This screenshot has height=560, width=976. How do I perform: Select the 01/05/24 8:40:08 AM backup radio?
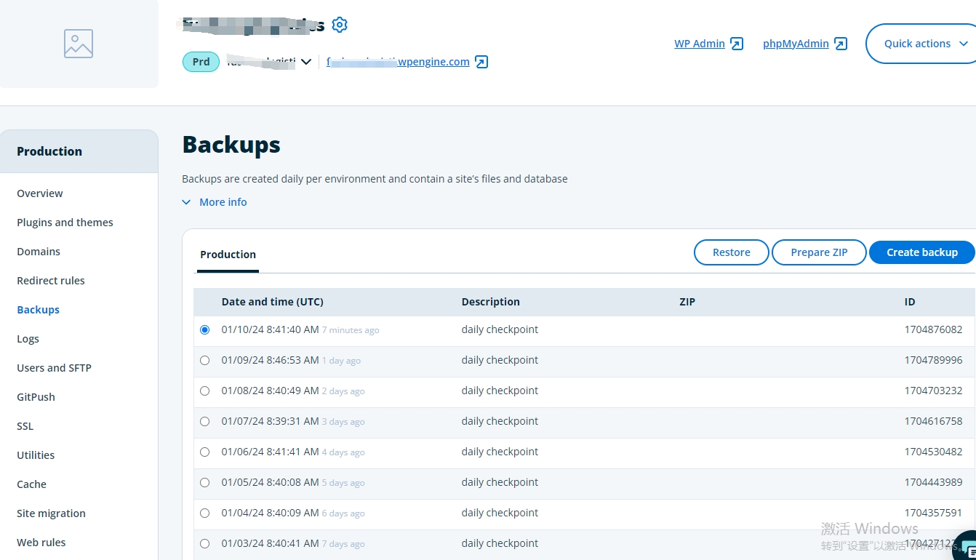[x=204, y=483]
